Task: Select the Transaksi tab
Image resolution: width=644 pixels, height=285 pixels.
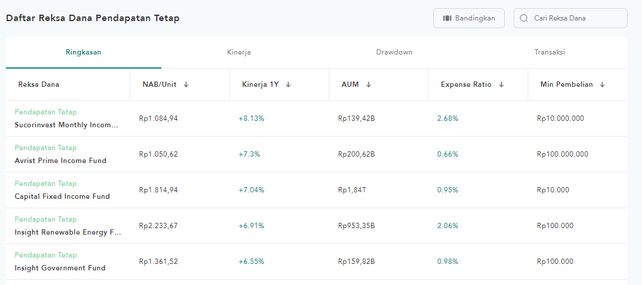Action: point(549,52)
